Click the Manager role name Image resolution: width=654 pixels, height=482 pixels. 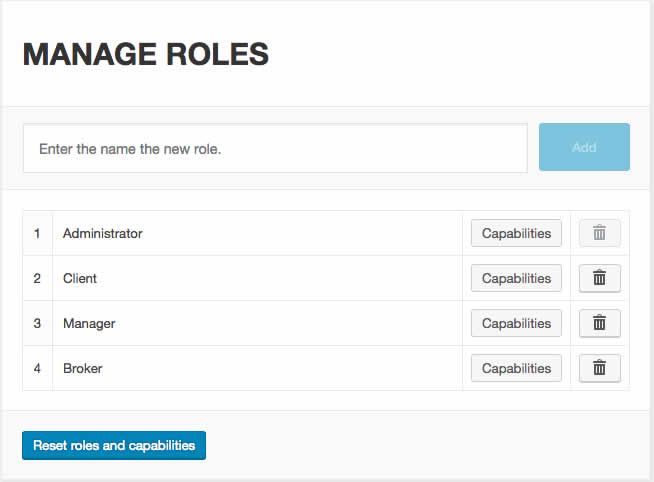pos(89,323)
